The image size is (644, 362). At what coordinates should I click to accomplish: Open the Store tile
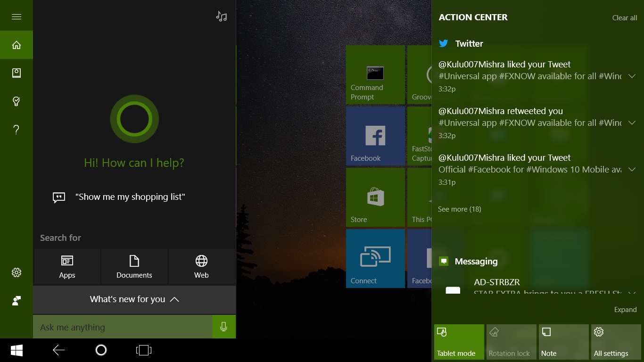376,197
